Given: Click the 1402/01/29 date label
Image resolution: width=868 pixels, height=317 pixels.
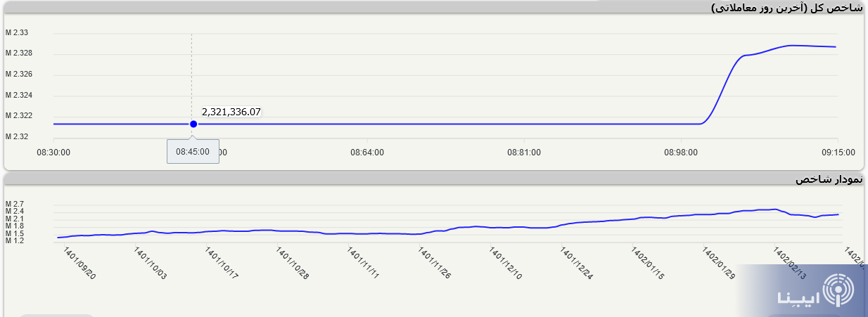Looking at the screenshot, I should 719,264.
